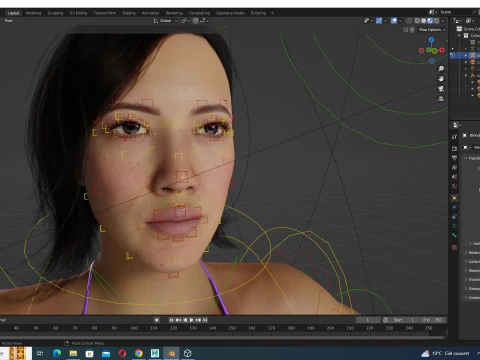
Task: Go to the Texture Paint workspace tab
Action: point(104,13)
